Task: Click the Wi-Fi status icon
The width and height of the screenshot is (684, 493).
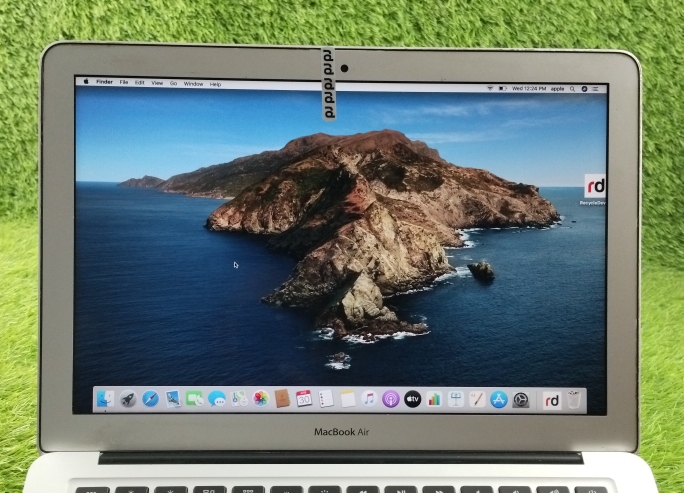Action: click(x=490, y=88)
